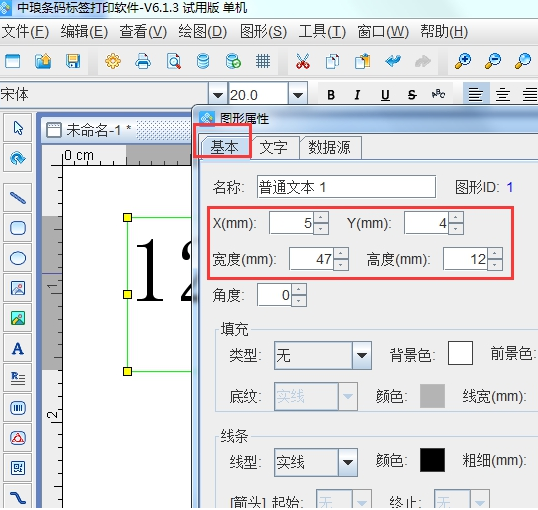Select the curve drawing tool
This screenshot has height=510, width=538.
(18, 497)
